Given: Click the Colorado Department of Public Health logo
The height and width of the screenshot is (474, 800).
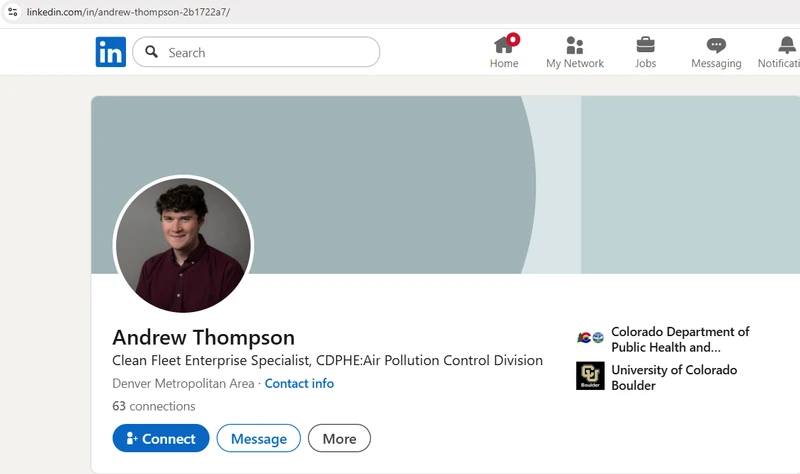Looking at the screenshot, I should point(590,338).
